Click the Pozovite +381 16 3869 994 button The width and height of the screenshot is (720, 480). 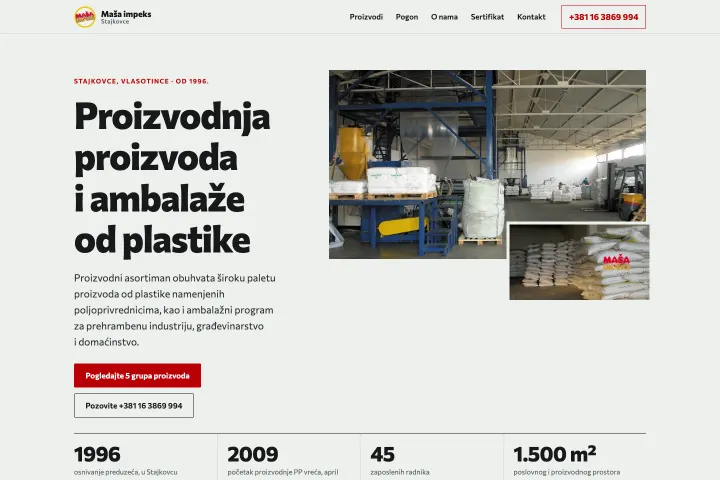click(134, 406)
